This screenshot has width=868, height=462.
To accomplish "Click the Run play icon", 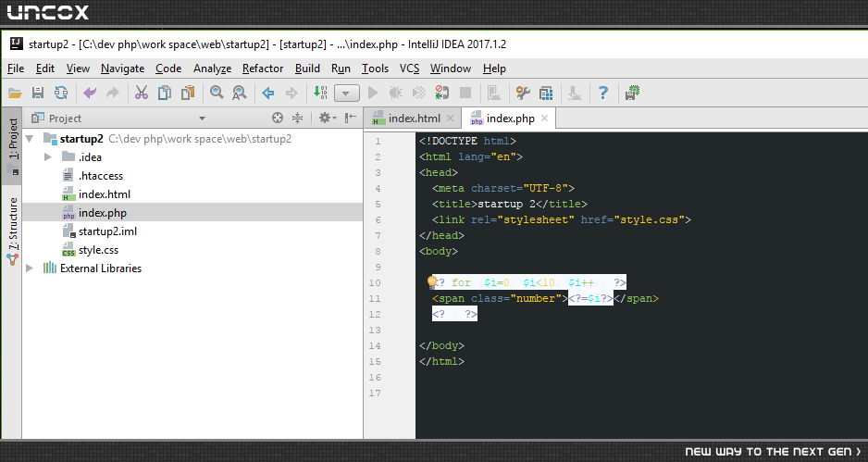I will coord(373,94).
